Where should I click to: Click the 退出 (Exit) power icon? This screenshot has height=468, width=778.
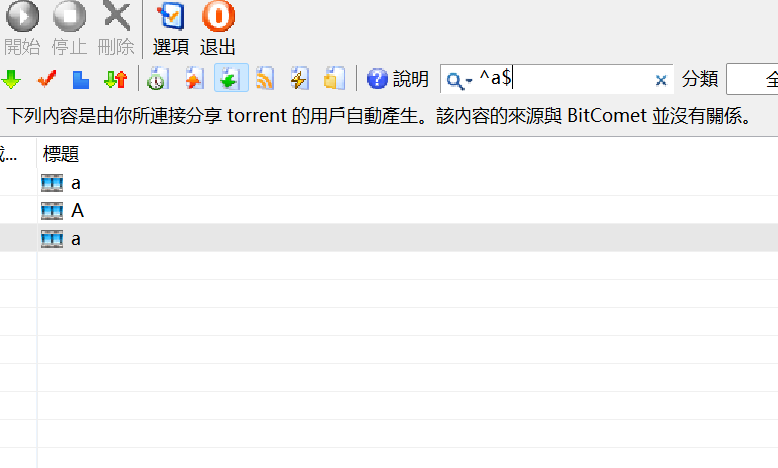pos(218,16)
